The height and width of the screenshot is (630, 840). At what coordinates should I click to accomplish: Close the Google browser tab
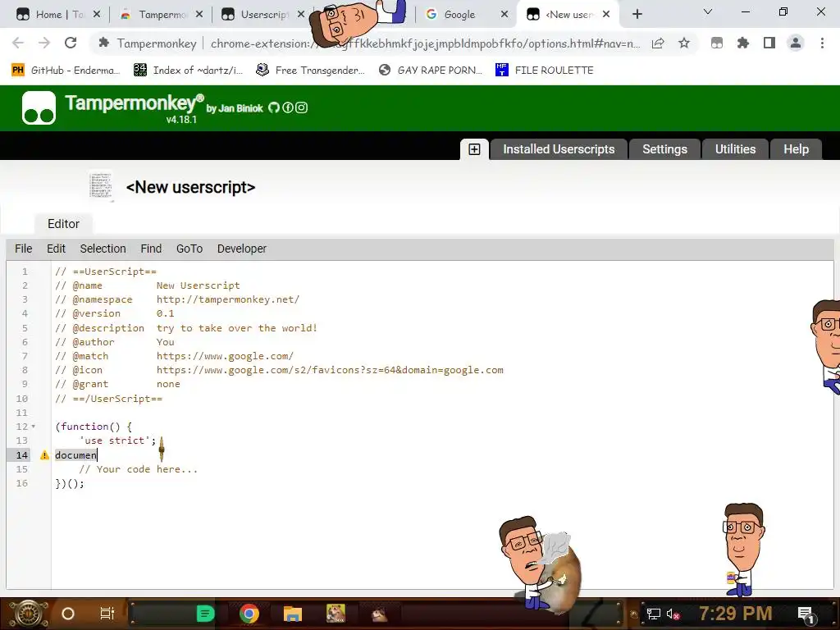point(504,15)
